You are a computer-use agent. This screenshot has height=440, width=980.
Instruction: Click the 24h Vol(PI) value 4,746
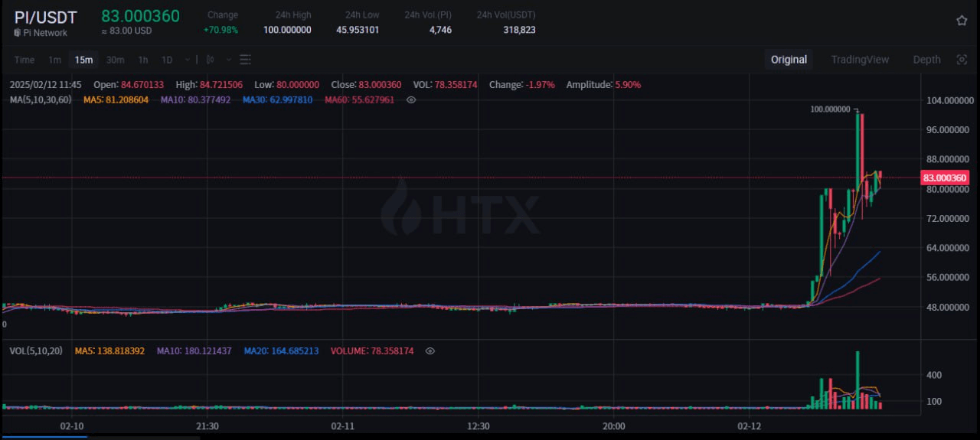[x=440, y=30]
